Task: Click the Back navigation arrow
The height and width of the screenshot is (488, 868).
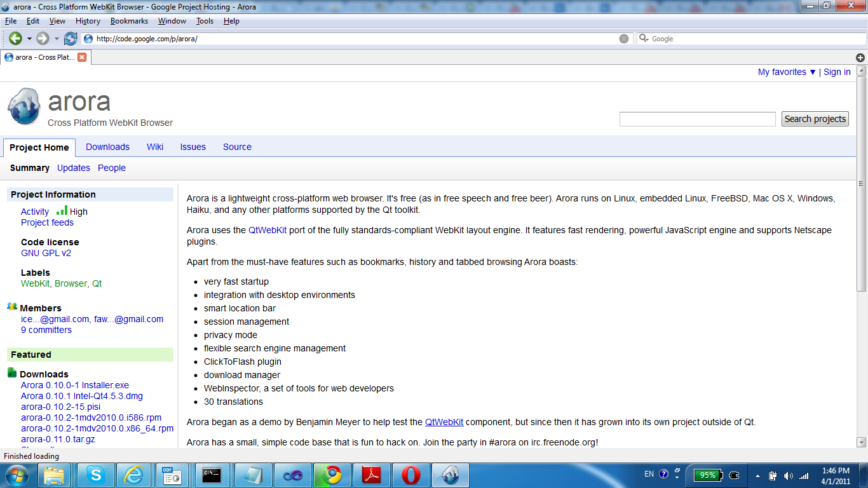Action: pyautogui.click(x=15, y=39)
